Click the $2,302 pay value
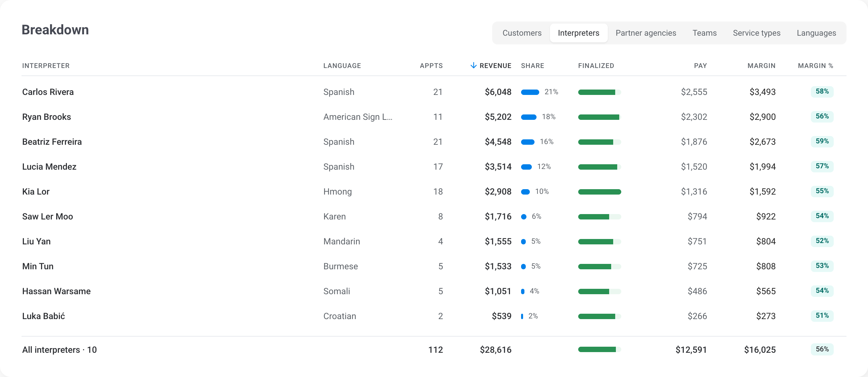This screenshot has height=377, width=868. tap(694, 117)
